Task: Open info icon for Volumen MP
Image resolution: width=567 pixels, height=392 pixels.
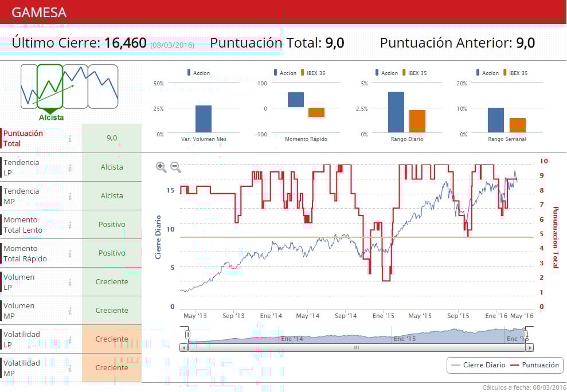Action: (x=70, y=311)
